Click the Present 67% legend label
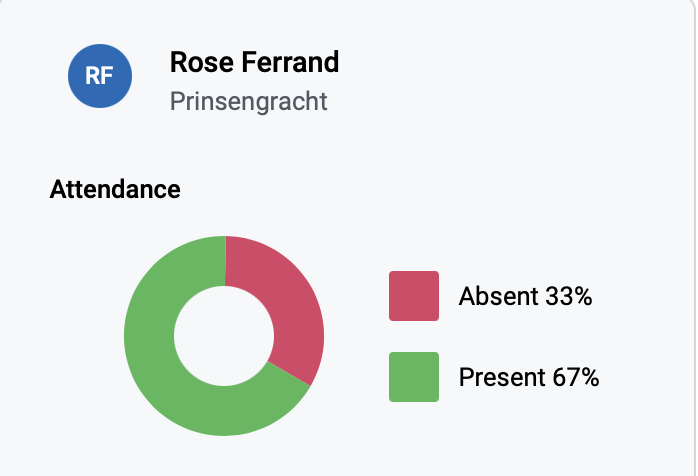The height and width of the screenshot is (476, 698). [x=528, y=378]
